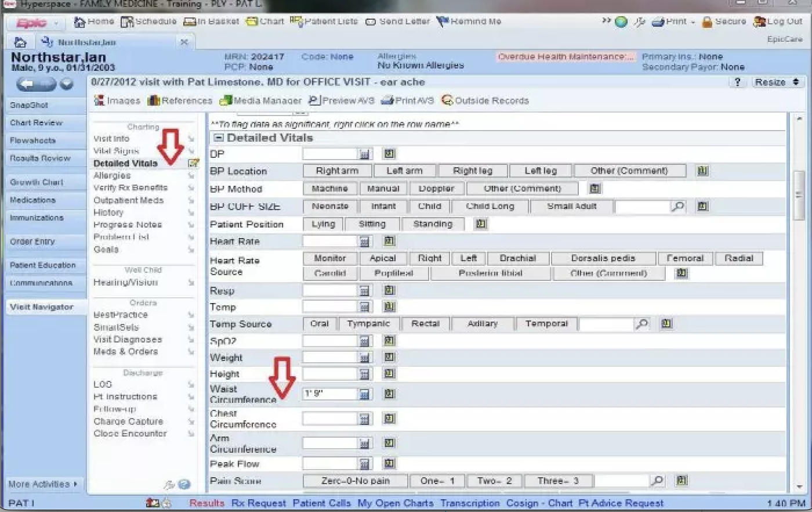Click Images in the visit toolbar
The width and height of the screenshot is (812, 512).
pos(117,100)
